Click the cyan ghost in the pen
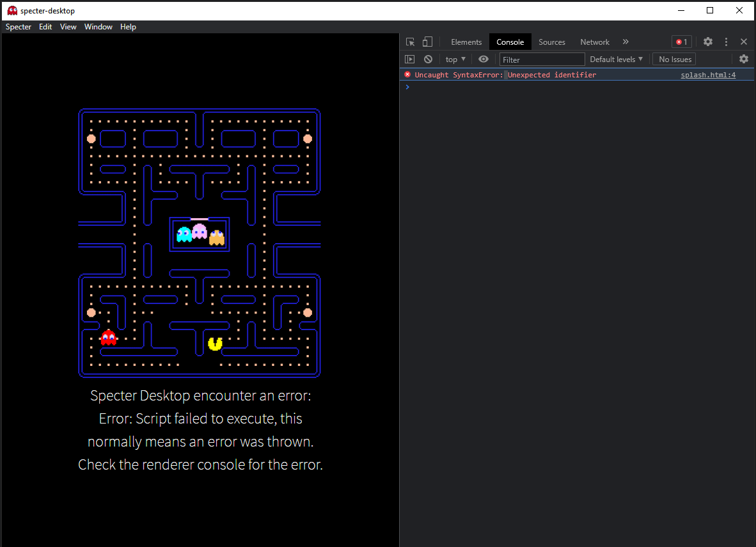756x547 pixels. (x=184, y=234)
